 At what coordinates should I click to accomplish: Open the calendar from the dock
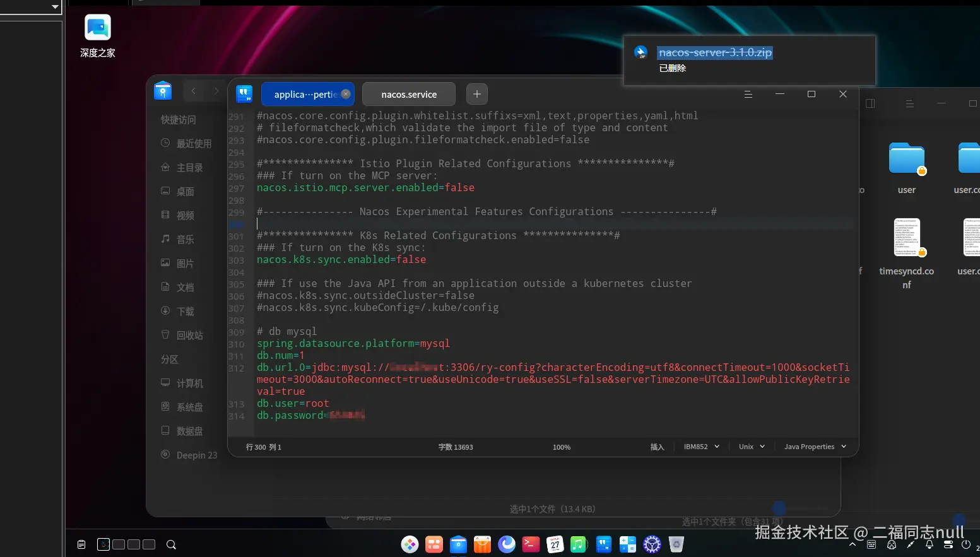[555, 544]
